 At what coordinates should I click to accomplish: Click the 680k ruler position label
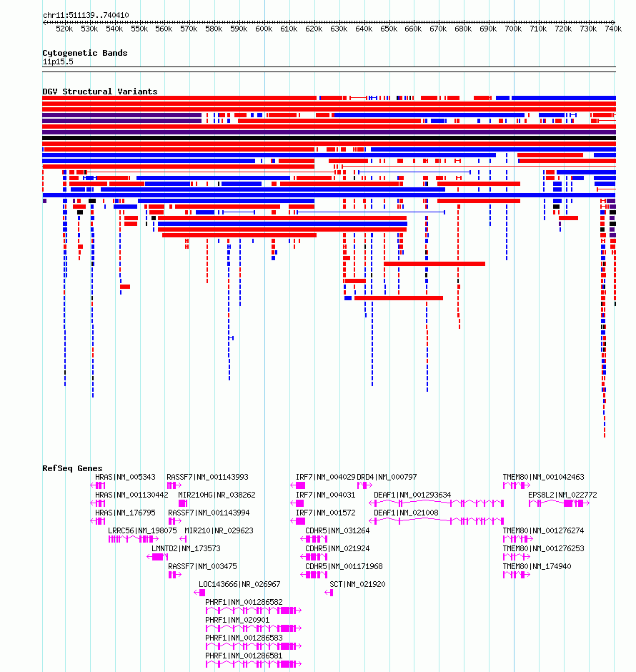click(x=463, y=29)
